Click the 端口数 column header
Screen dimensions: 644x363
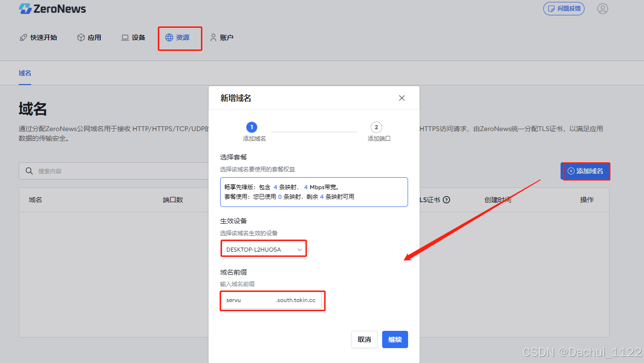click(173, 200)
